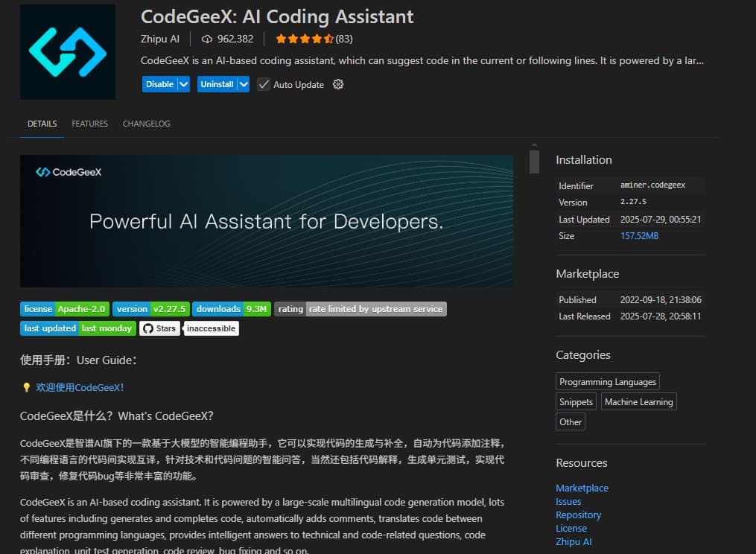Viewport: 756px width, 554px height.
Task: Click the inaccessible stars count badge
Action: pyautogui.click(x=212, y=328)
